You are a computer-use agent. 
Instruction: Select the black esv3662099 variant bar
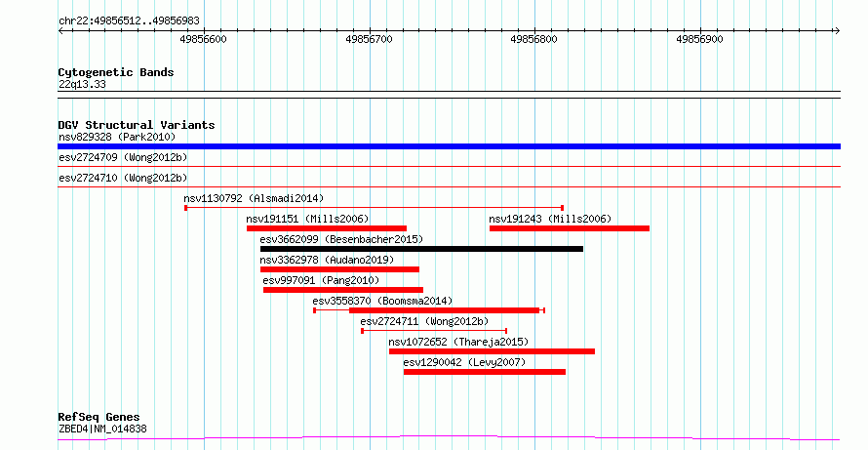pyautogui.click(x=422, y=249)
